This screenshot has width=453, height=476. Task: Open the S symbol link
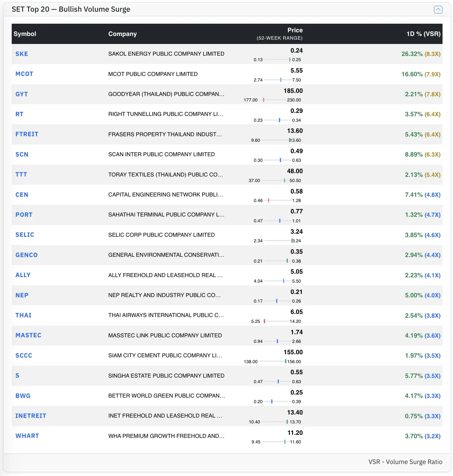(x=17, y=376)
